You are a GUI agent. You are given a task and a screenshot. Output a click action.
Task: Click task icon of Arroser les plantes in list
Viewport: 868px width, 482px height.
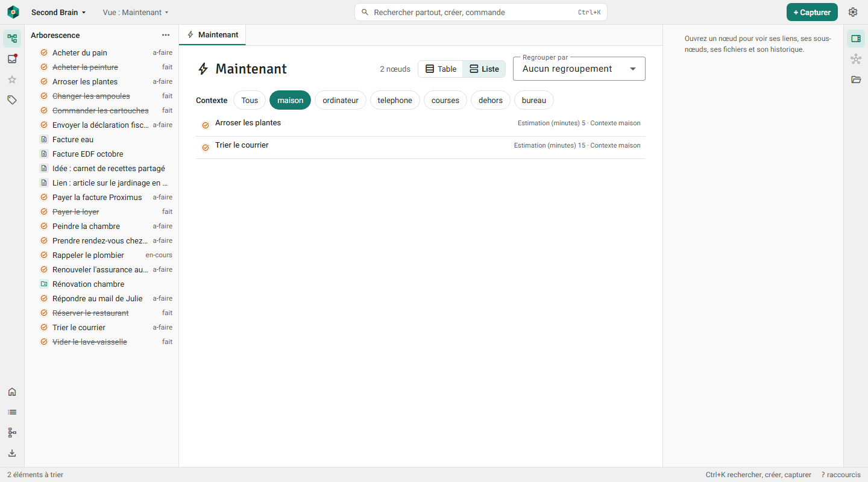tap(206, 125)
